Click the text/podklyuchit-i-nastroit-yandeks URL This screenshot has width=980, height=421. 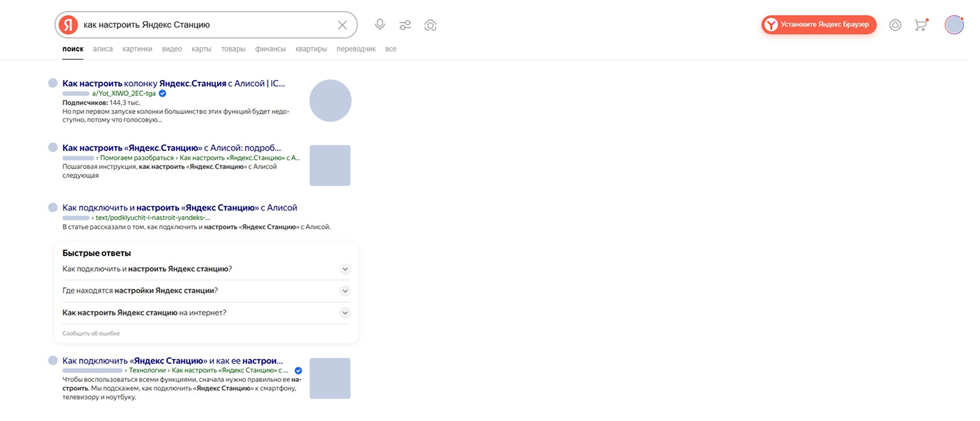[153, 217]
